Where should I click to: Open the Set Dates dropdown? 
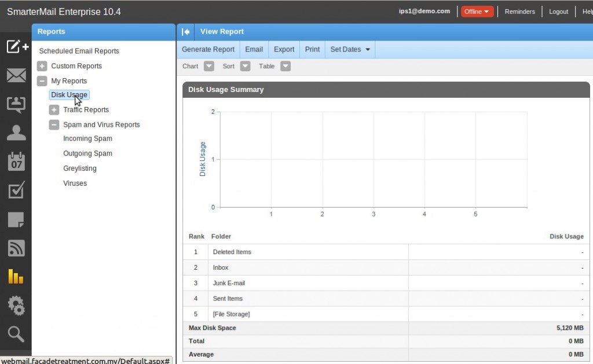[350, 49]
